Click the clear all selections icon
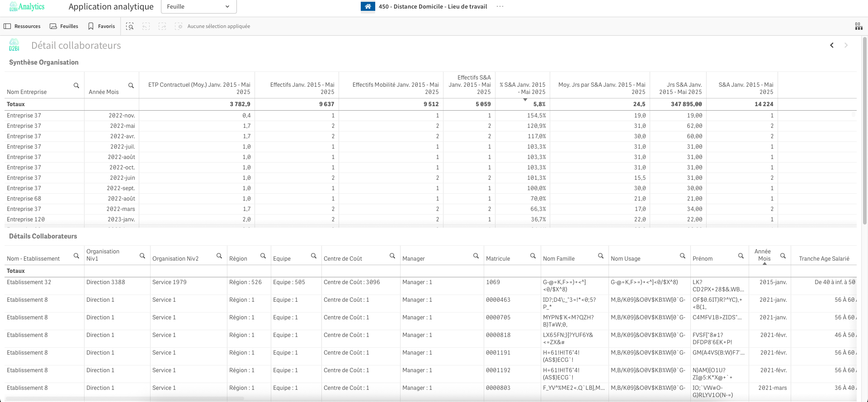The height and width of the screenshot is (402, 868). tap(179, 26)
